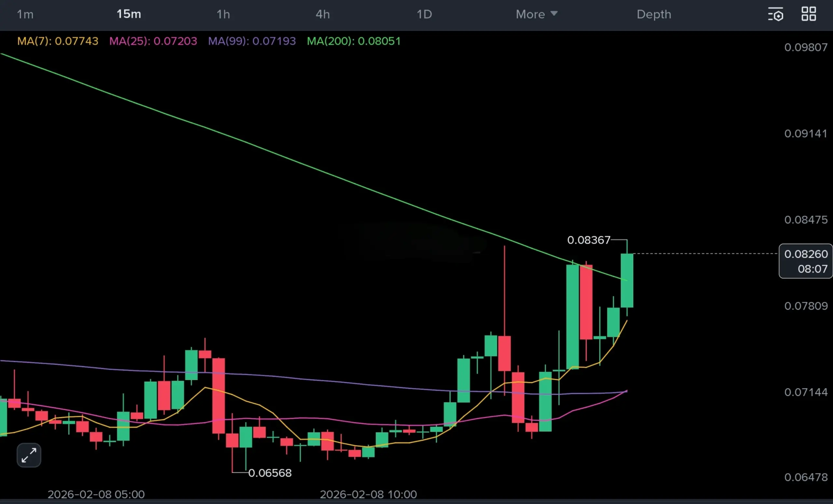This screenshot has height=504, width=833.
Task: Click the 0.09807 price axis label
Action: (806, 47)
